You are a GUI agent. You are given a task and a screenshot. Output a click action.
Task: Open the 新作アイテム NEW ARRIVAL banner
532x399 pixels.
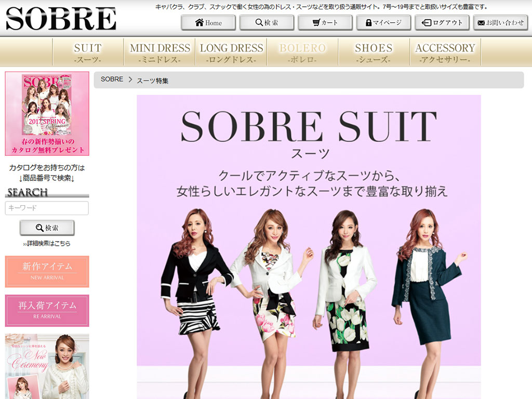click(47, 271)
